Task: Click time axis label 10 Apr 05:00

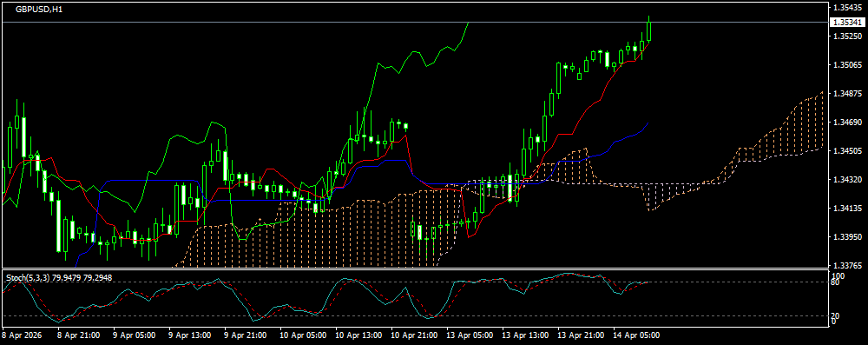Action: [303, 335]
